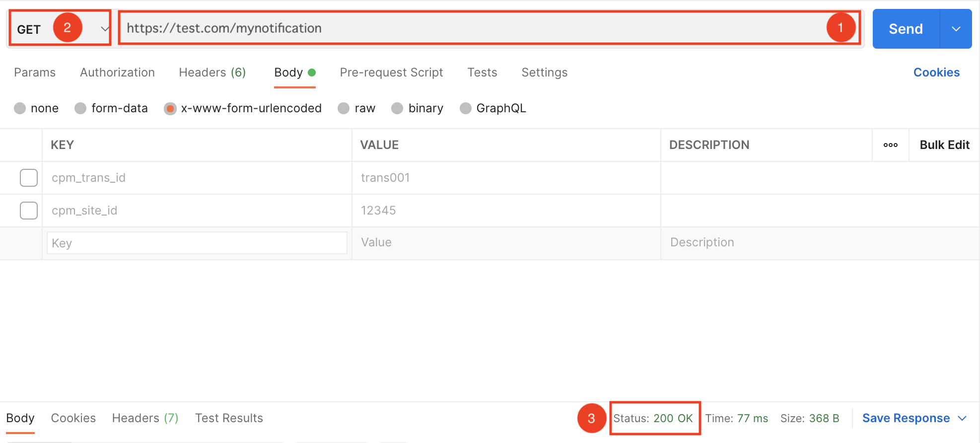Click the Save Response button
This screenshot has height=443, width=980.
[906, 418]
